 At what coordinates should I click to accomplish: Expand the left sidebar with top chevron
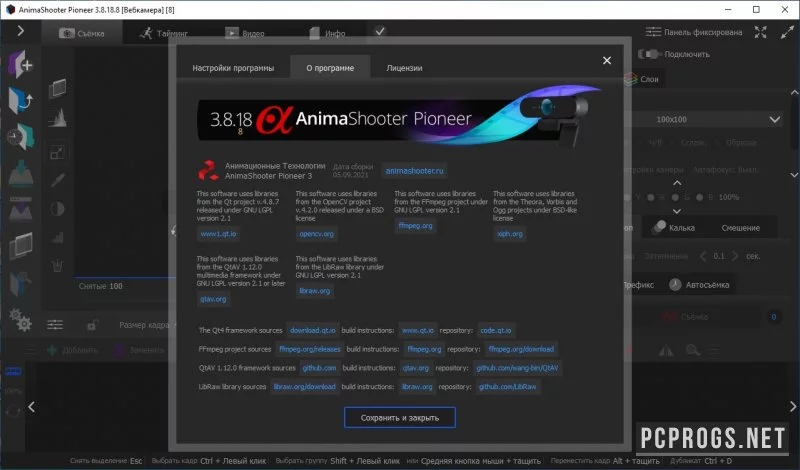[x=20, y=31]
